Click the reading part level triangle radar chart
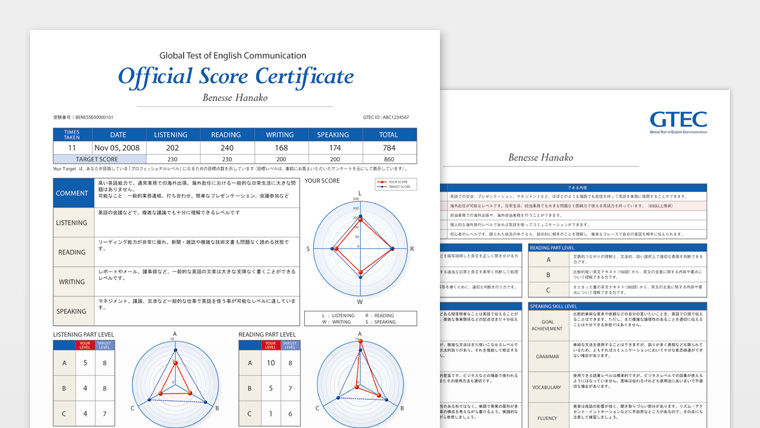This screenshot has width=760, height=428. point(360,384)
